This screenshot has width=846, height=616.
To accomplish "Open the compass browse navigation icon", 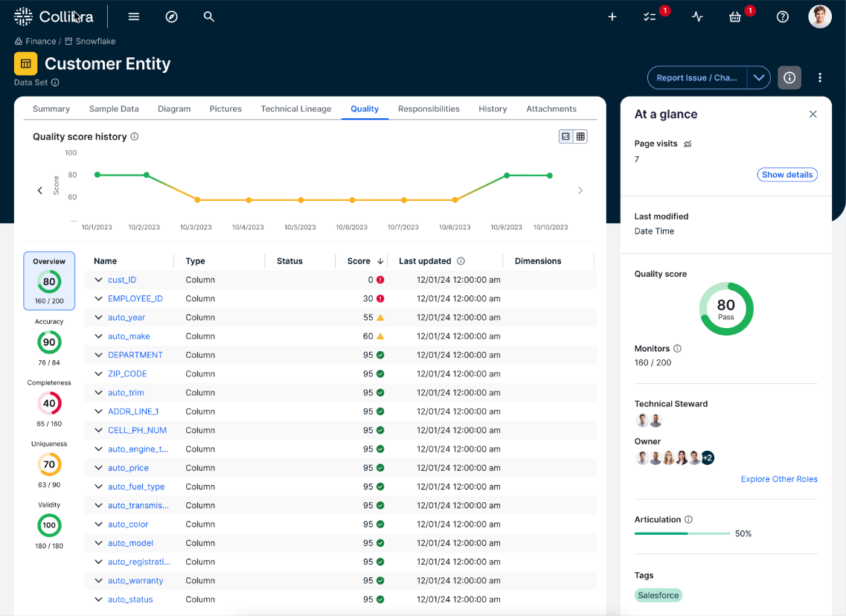I will click(x=171, y=16).
